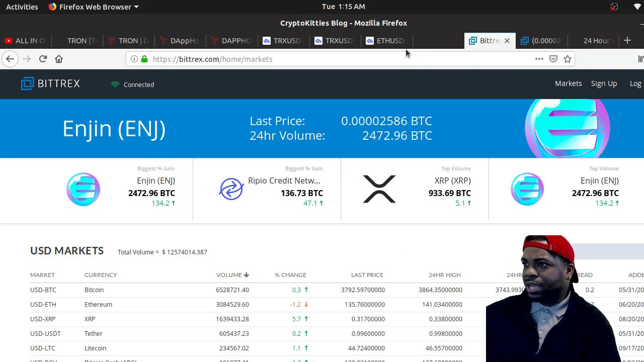Click Total Volume $ 12574014.387
This screenshot has width=644, height=362.
click(x=163, y=252)
